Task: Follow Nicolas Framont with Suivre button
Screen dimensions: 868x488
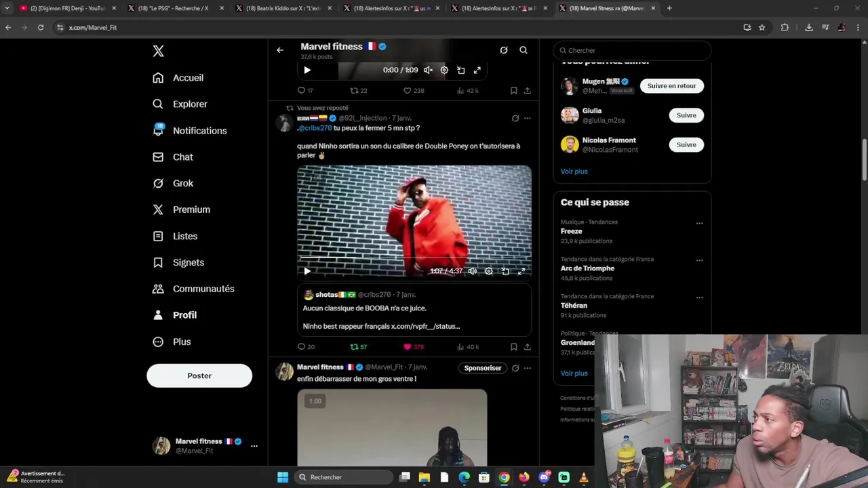Action: (x=686, y=144)
